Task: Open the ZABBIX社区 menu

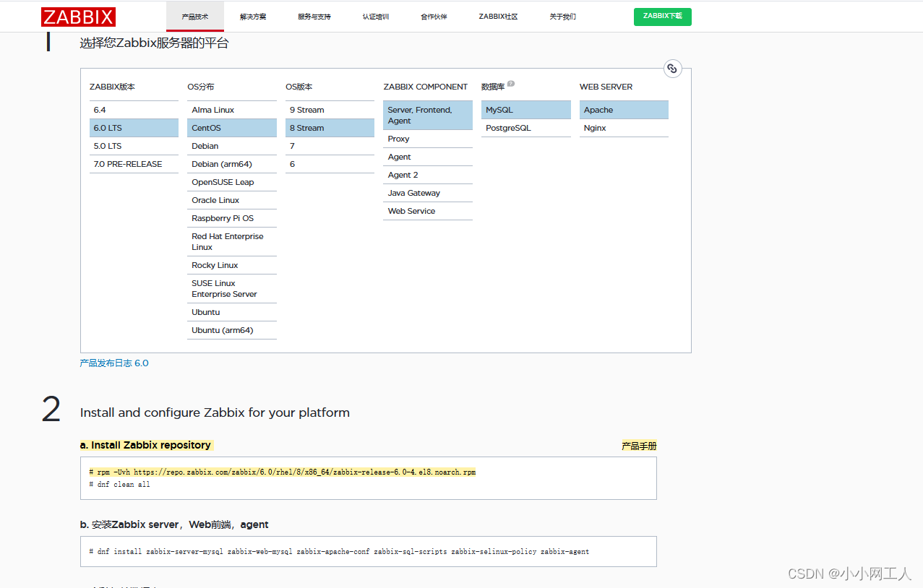Action: pyautogui.click(x=498, y=17)
